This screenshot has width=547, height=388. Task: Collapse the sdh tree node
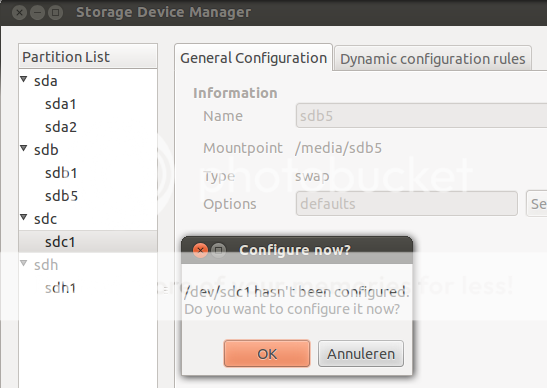(x=24, y=263)
